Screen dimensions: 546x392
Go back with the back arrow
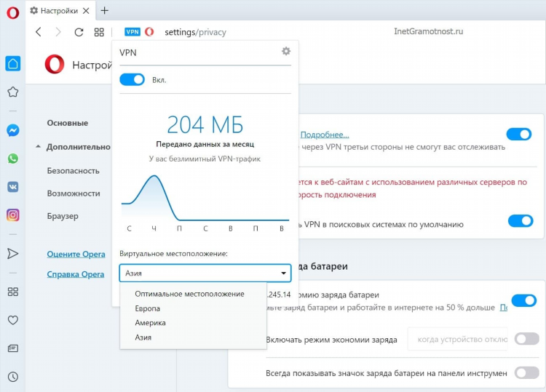pos(39,32)
